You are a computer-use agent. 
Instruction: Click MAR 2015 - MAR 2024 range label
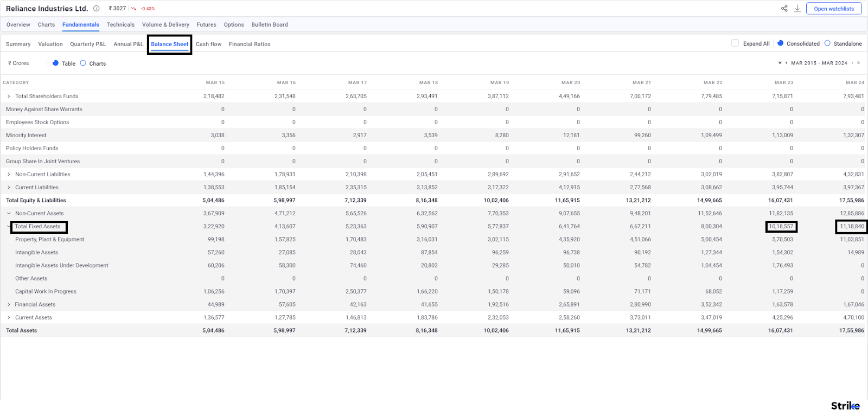(819, 63)
